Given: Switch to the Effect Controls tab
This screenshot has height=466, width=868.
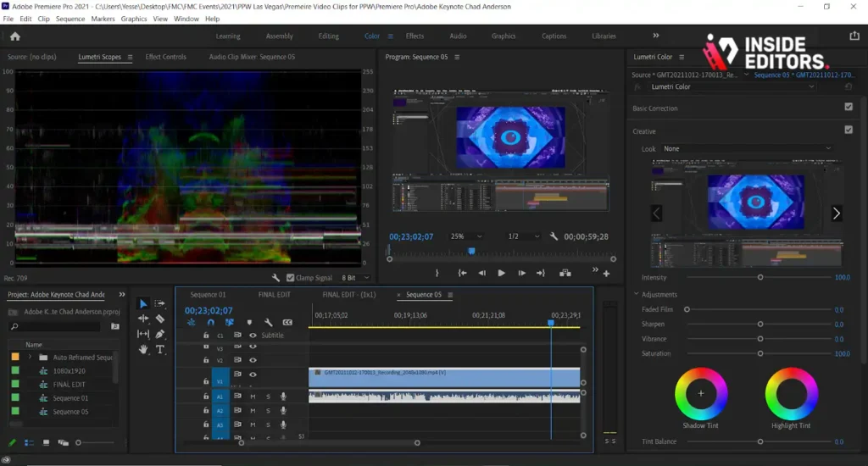Looking at the screenshot, I should tap(165, 57).
